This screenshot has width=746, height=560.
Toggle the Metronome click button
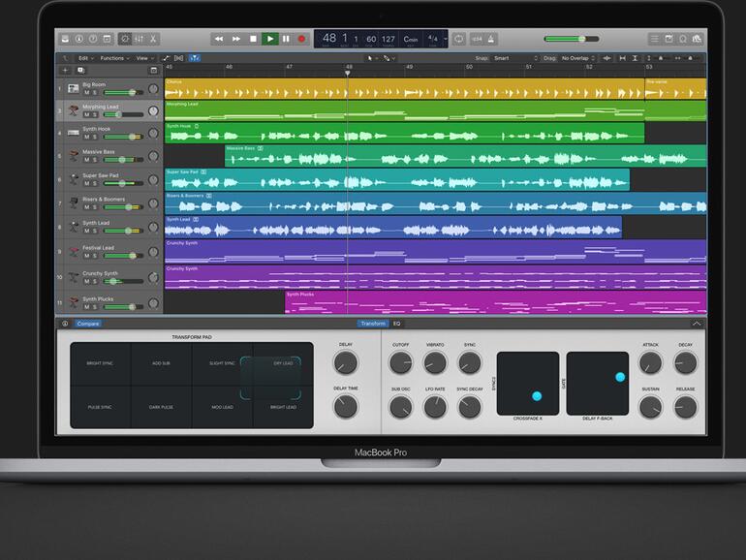491,39
